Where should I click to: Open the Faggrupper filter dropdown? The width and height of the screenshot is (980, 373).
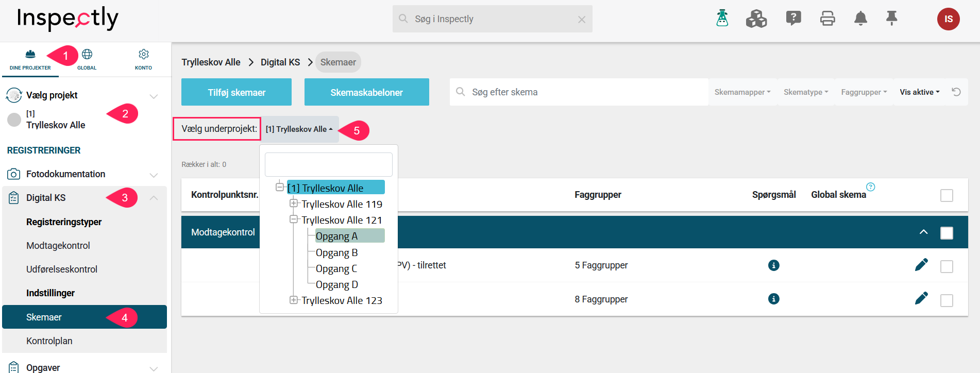pyautogui.click(x=864, y=92)
